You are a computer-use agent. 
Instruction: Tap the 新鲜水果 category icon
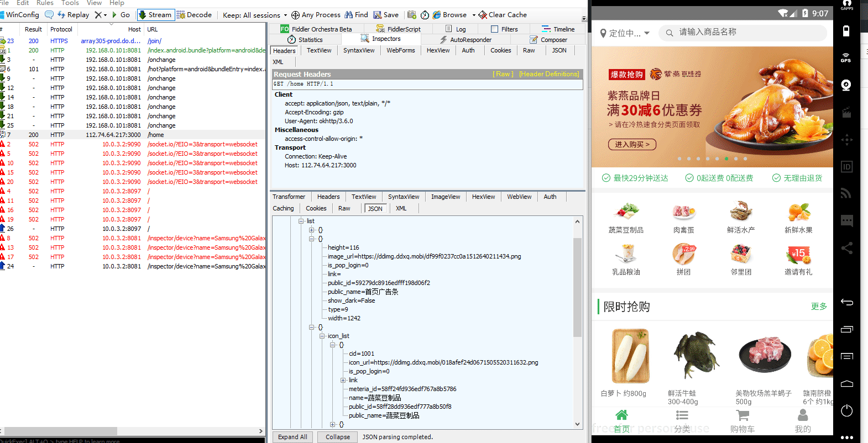pos(798,212)
